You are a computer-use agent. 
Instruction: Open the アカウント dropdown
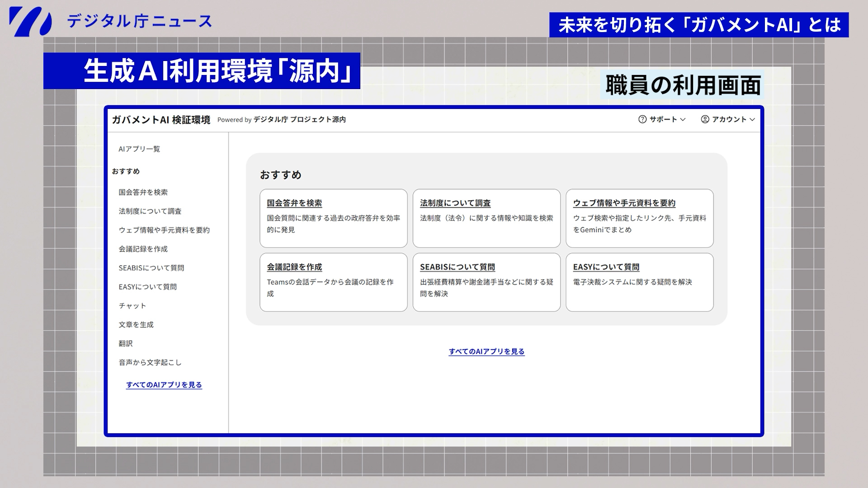click(x=729, y=120)
